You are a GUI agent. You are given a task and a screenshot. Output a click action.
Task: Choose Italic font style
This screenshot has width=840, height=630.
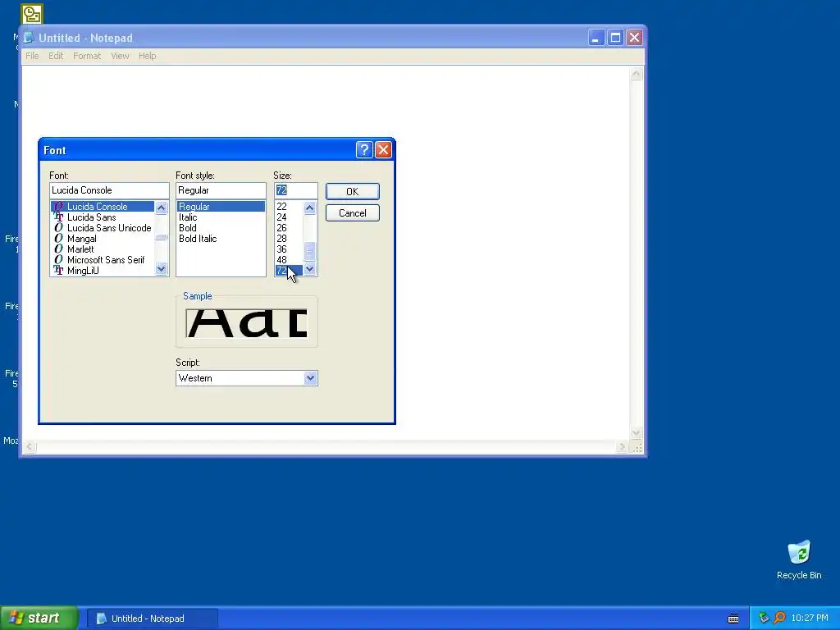188,217
